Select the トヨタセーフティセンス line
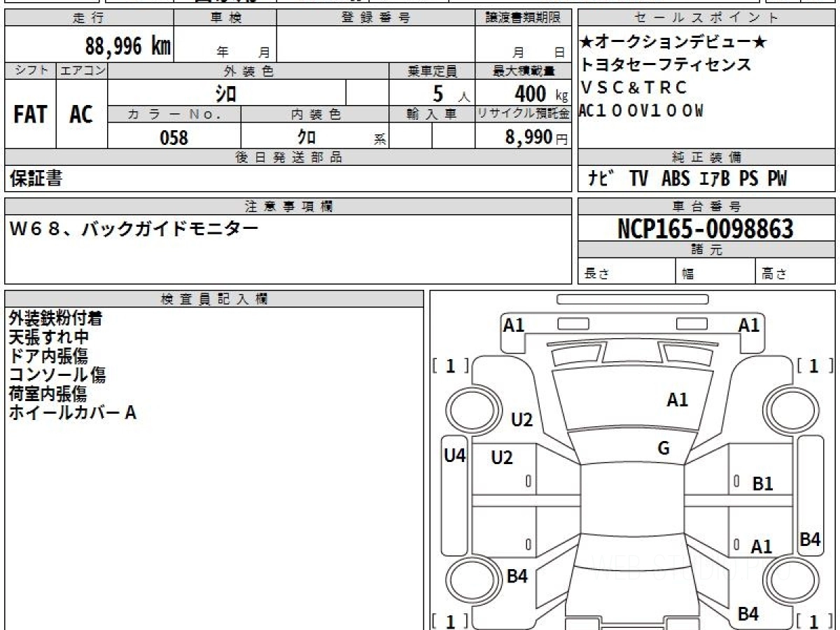840x630 pixels. [666, 65]
